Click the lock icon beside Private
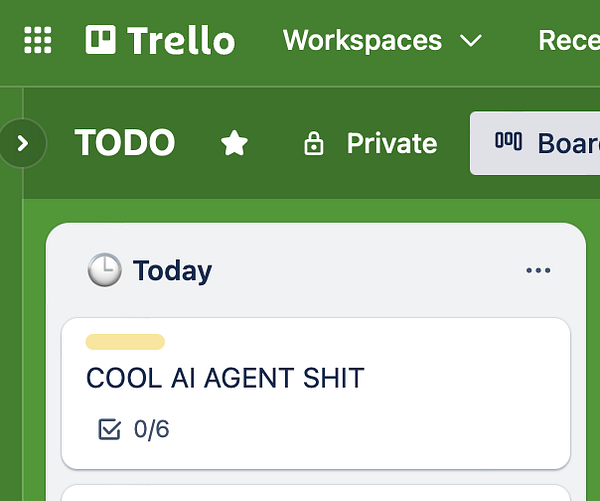This screenshot has width=600, height=501. [314, 144]
